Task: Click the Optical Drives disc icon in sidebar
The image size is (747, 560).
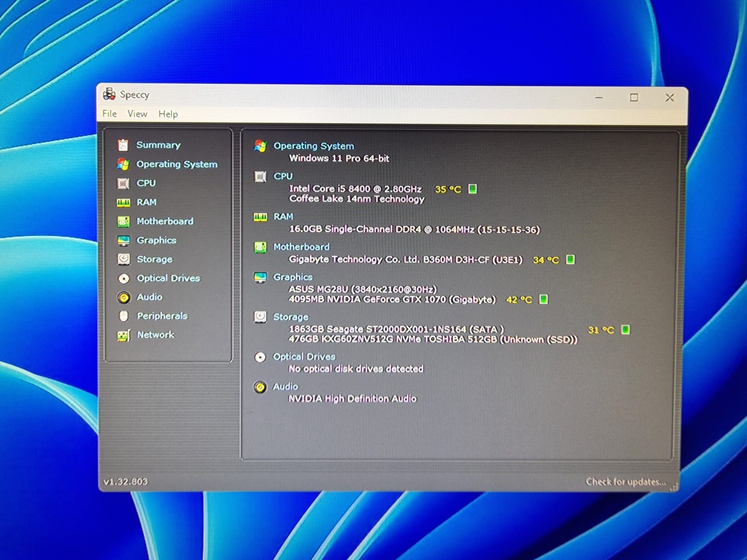Action: tap(124, 279)
